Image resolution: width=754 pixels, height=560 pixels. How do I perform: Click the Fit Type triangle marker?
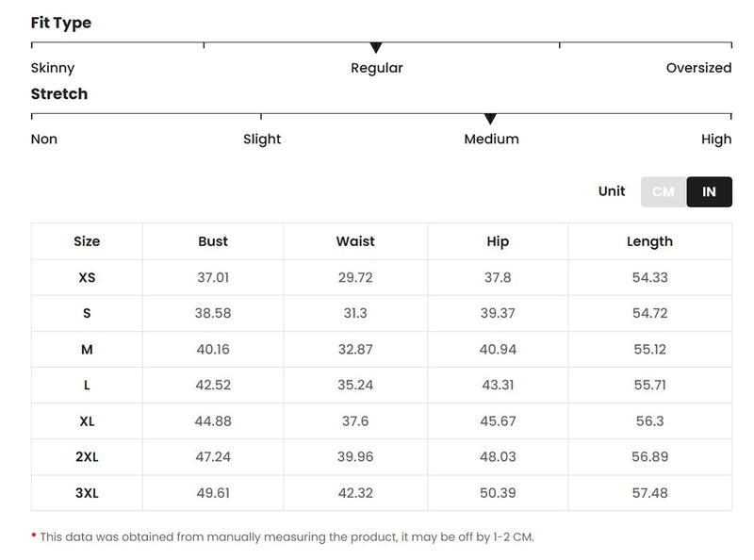coord(376,48)
